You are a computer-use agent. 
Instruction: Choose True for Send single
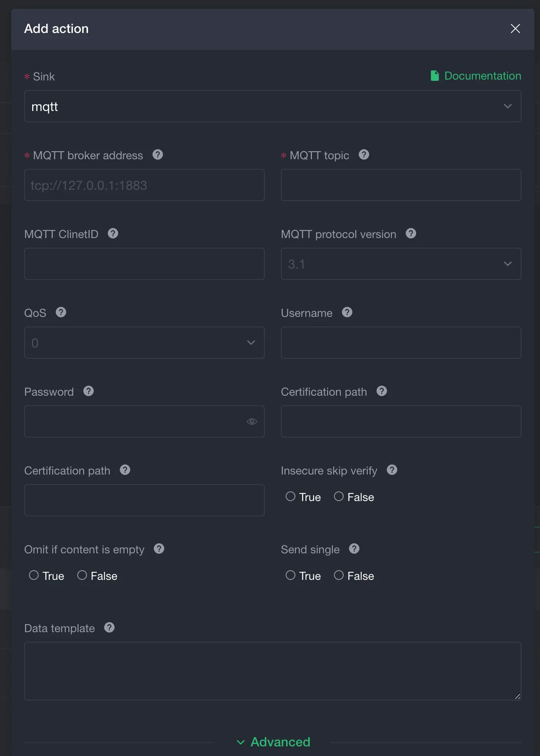(290, 575)
